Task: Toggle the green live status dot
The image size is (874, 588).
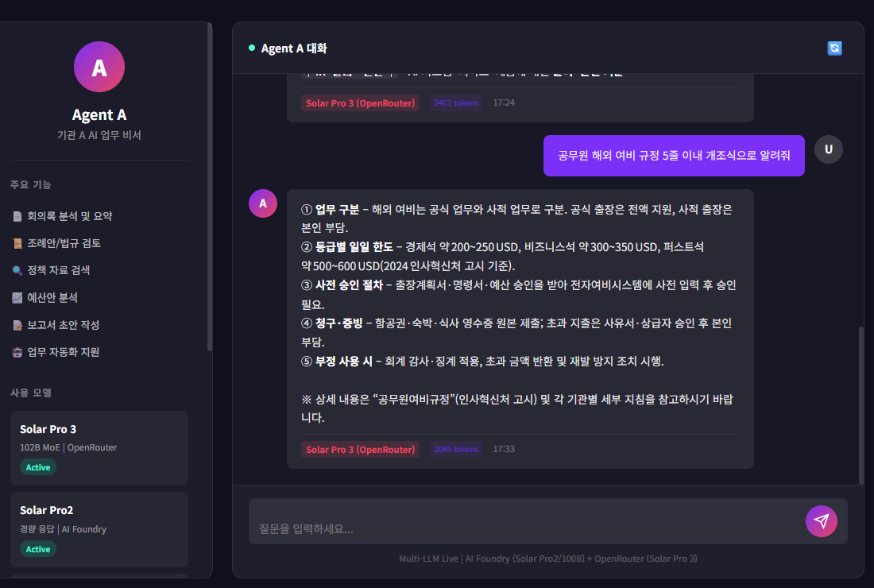Action: (252, 48)
